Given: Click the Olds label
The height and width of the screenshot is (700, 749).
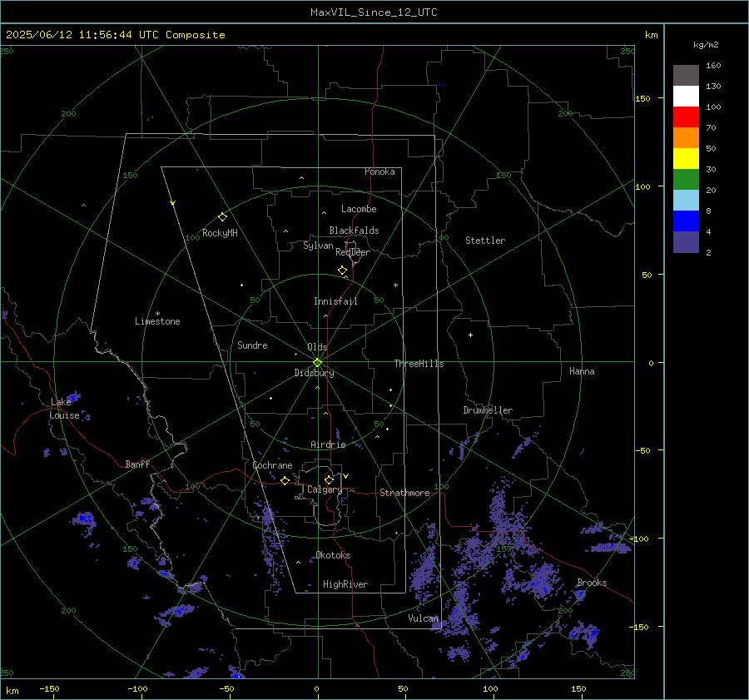Looking at the screenshot, I should pyautogui.click(x=317, y=347).
